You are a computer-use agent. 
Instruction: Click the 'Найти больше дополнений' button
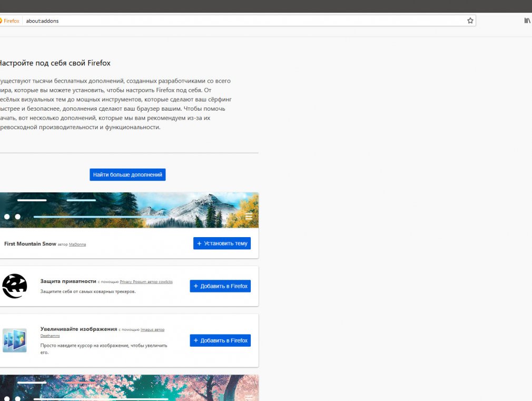point(127,174)
